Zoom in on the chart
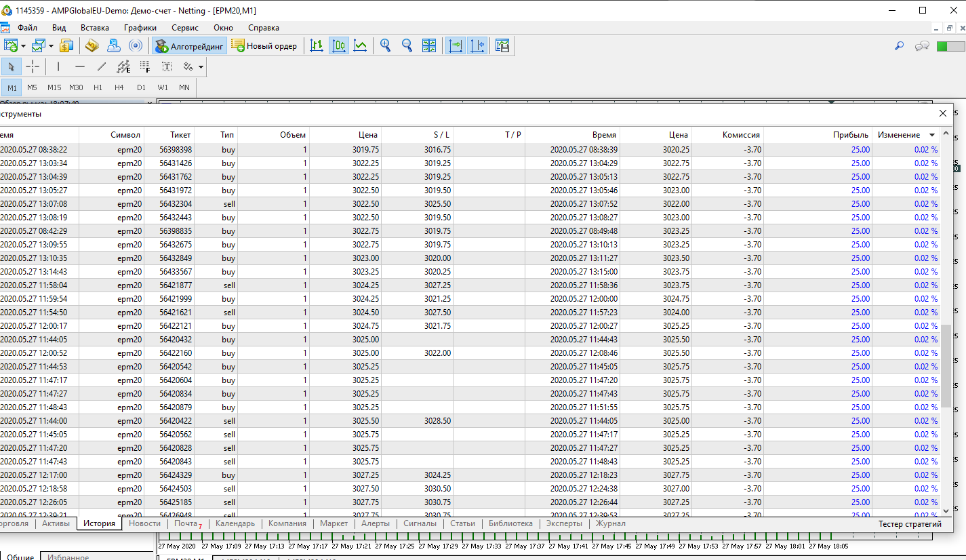The width and height of the screenshot is (966, 560). 385,45
